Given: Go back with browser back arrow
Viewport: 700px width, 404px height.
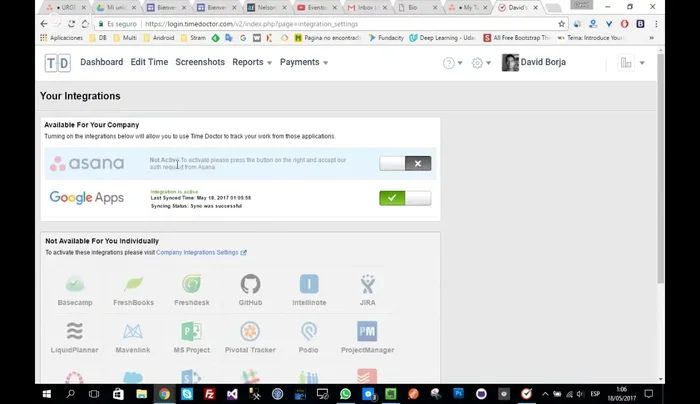Looking at the screenshot, I should pos(44,24).
